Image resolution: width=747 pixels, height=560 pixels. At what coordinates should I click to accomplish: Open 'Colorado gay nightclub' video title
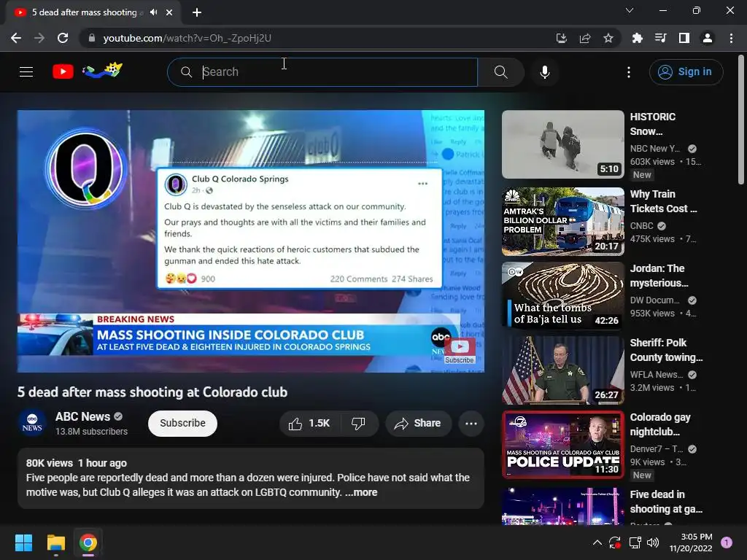660,424
